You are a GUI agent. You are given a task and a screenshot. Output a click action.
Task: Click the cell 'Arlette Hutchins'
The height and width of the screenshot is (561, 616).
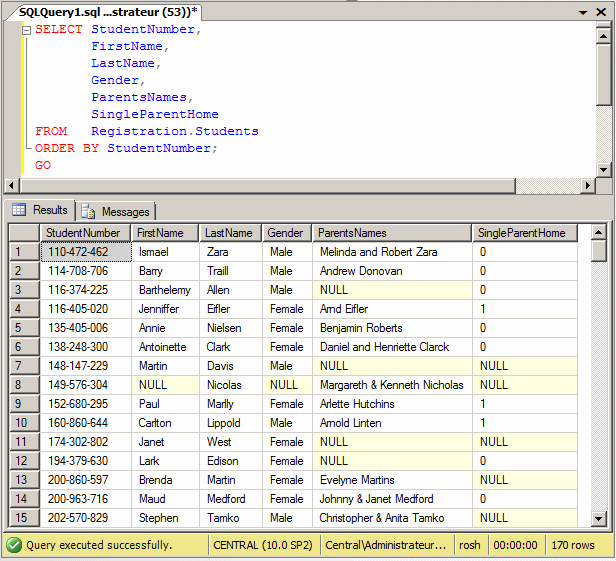tap(392, 404)
